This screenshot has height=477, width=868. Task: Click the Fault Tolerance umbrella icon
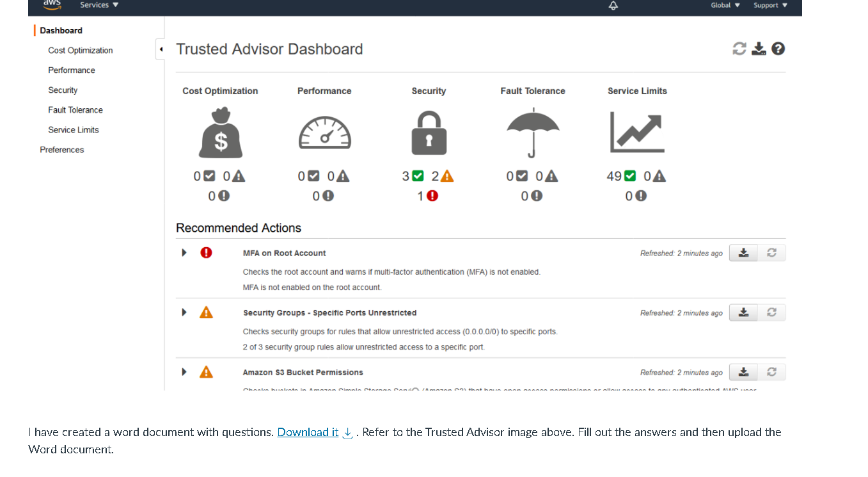coord(533,133)
